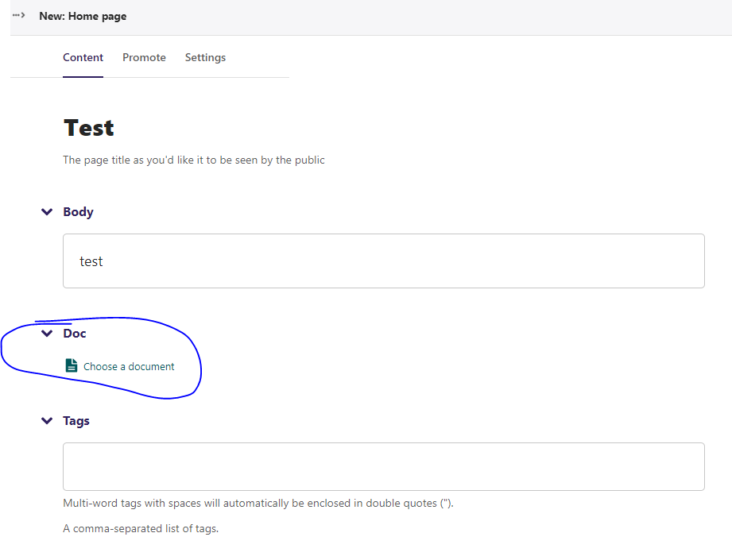Collapse the Tags section chevron

[47, 421]
